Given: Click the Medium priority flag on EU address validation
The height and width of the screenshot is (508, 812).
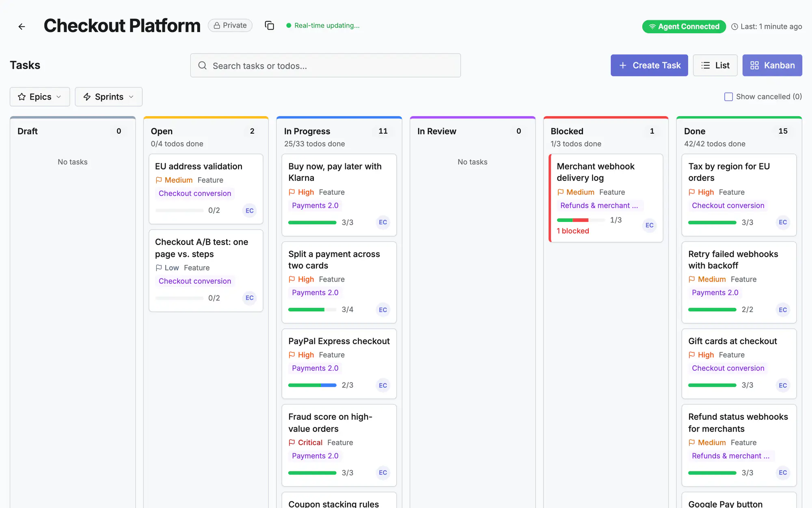Looking at the screenshot, I should point(174,180).
